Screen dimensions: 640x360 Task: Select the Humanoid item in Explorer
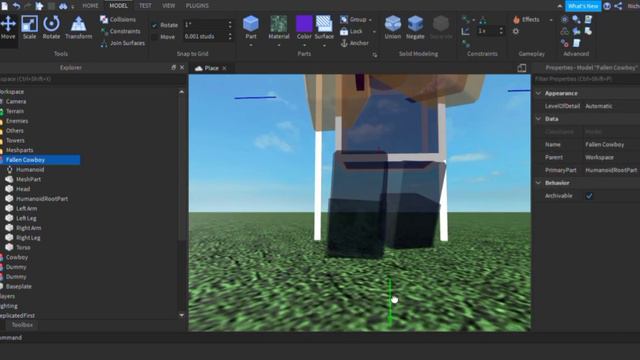pyautogui.click(x=30, y=169)
